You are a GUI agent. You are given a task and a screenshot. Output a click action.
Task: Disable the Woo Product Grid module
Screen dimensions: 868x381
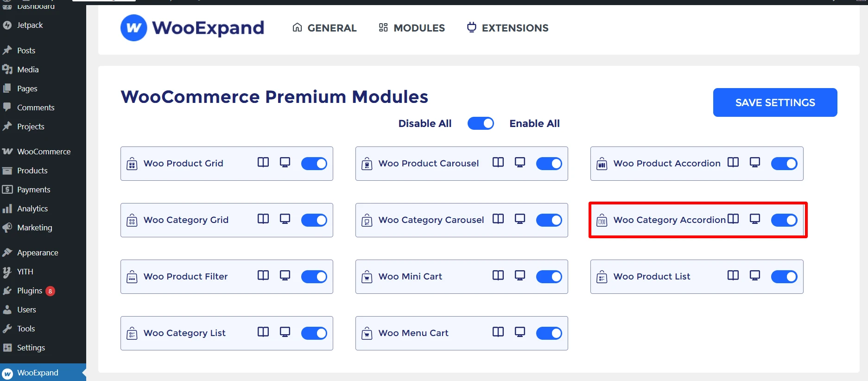click(314, 164)
